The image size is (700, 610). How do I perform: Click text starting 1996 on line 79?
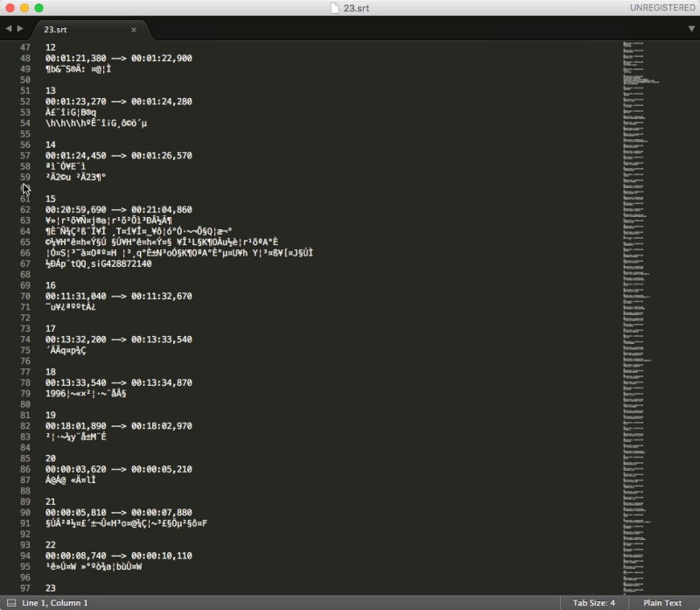[86, 394]
